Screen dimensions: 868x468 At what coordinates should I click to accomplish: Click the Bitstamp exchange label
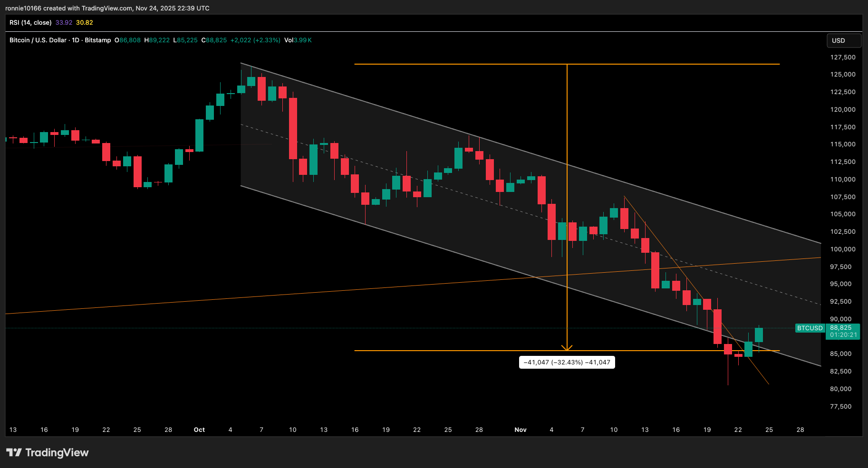(x=97, y=40)
